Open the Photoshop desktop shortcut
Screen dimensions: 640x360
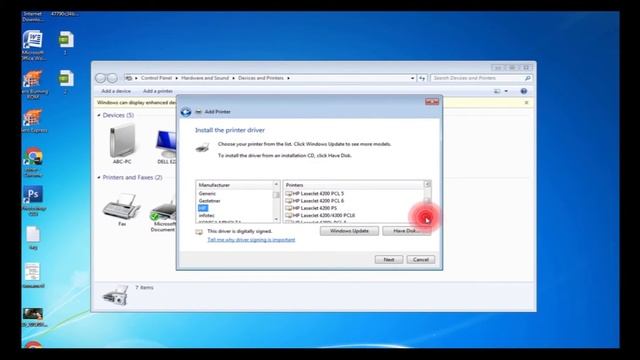[33, 200]
